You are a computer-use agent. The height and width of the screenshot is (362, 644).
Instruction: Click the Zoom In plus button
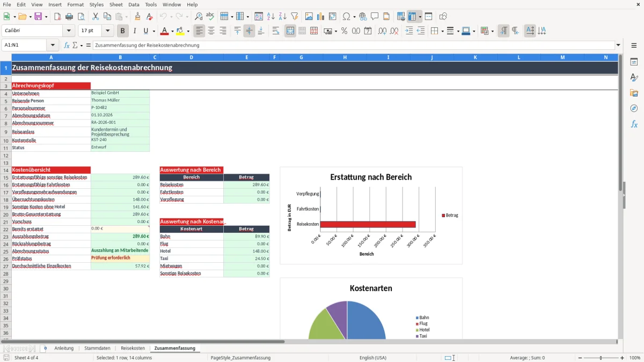tap(623, 358)
